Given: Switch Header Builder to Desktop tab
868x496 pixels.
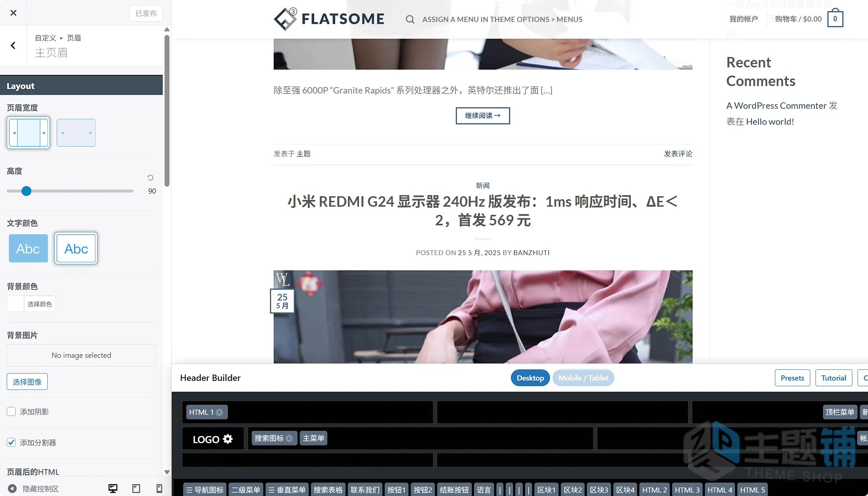Looking at the screenshot, I should tap(530, 378).
